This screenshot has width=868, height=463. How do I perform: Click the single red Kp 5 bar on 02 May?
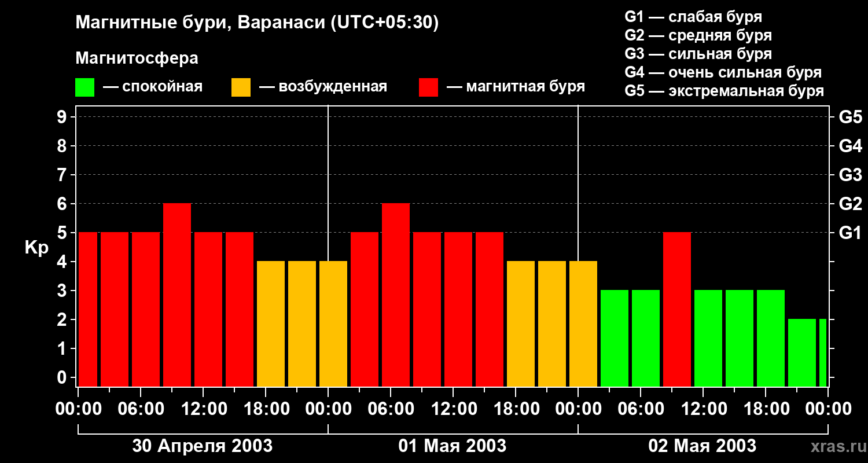[677, 310]
